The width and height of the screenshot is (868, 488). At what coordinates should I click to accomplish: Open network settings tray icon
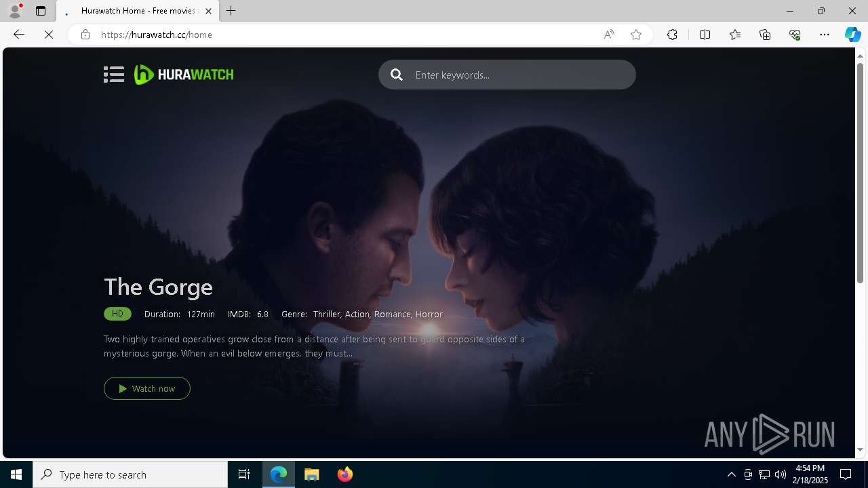click(x=764, y=474)
